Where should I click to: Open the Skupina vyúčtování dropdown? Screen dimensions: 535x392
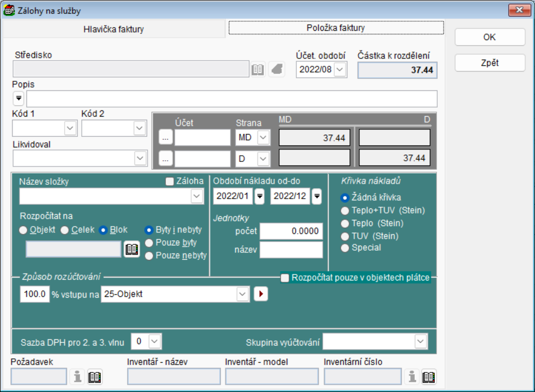point(421,342)
